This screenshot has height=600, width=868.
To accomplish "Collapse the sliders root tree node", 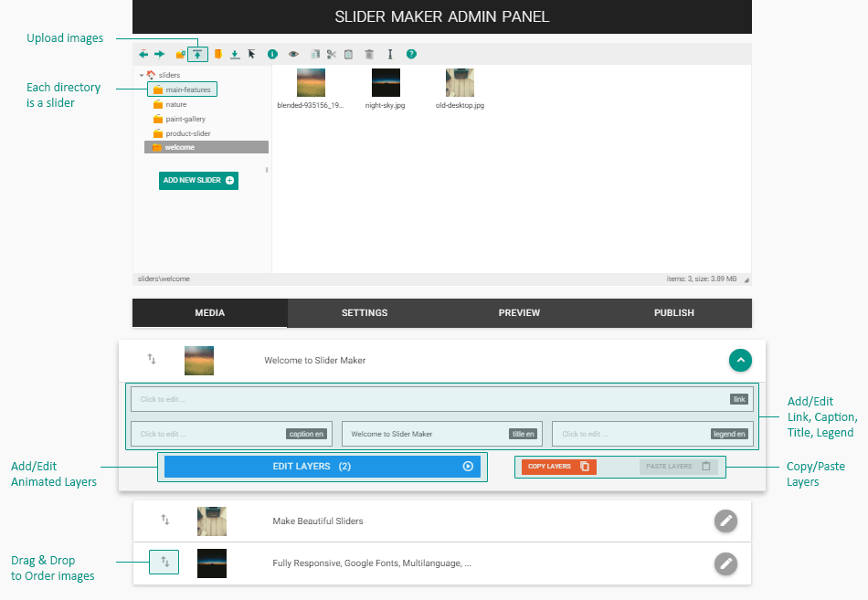I will tap(142, 75).
